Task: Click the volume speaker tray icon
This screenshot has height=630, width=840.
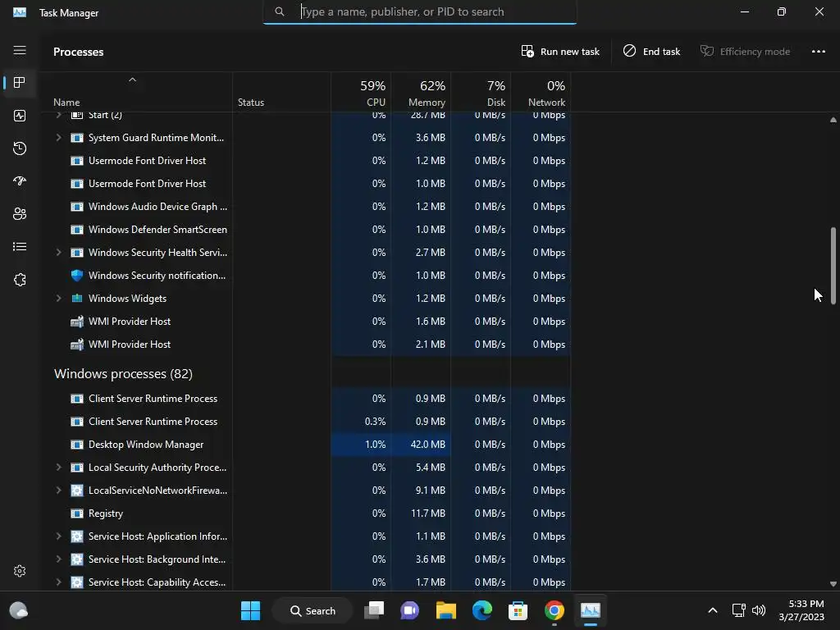Action: click(759, 610)
